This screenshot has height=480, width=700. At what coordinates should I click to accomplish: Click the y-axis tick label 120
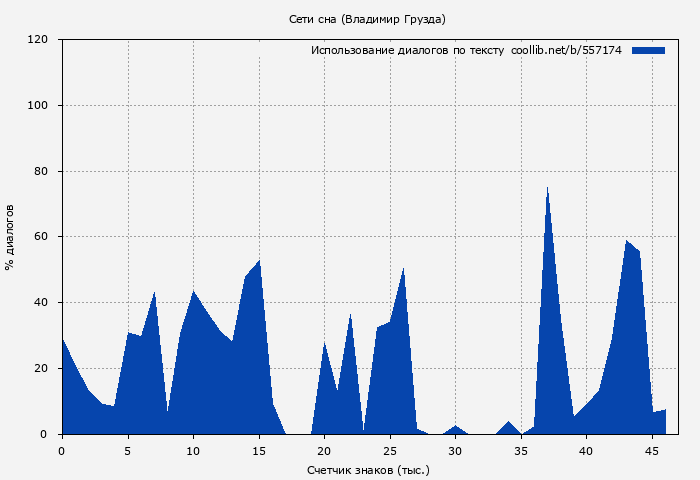[x=38, y=40]
